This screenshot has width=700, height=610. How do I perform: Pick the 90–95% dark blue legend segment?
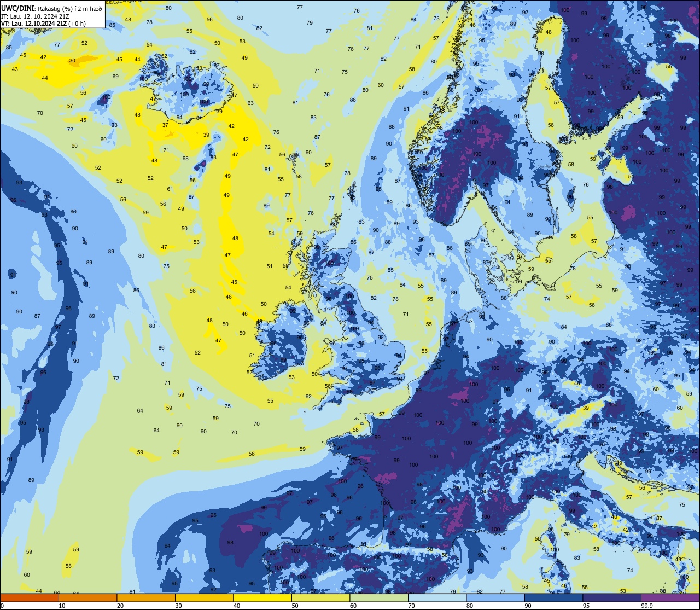(x=553, y=597)
